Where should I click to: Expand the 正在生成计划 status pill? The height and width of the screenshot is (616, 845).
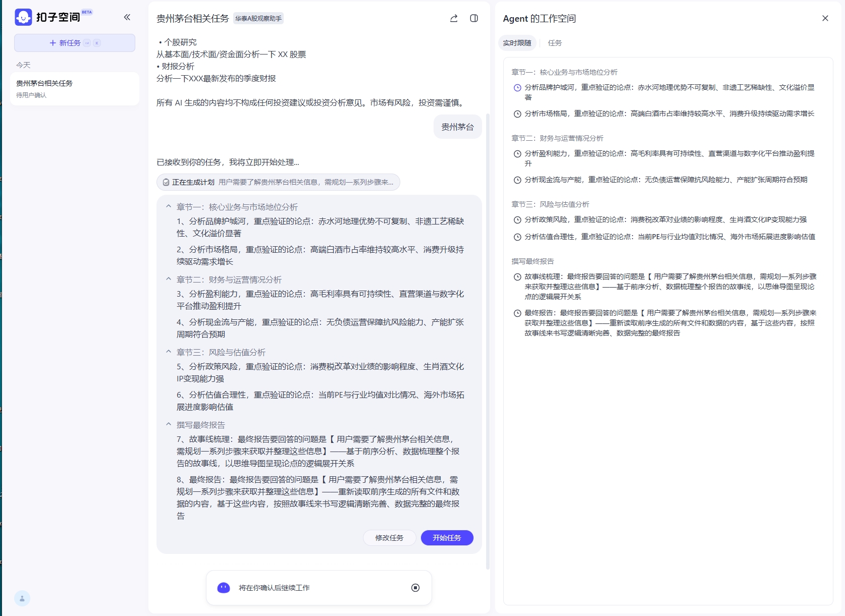click(x=278, y=182)
